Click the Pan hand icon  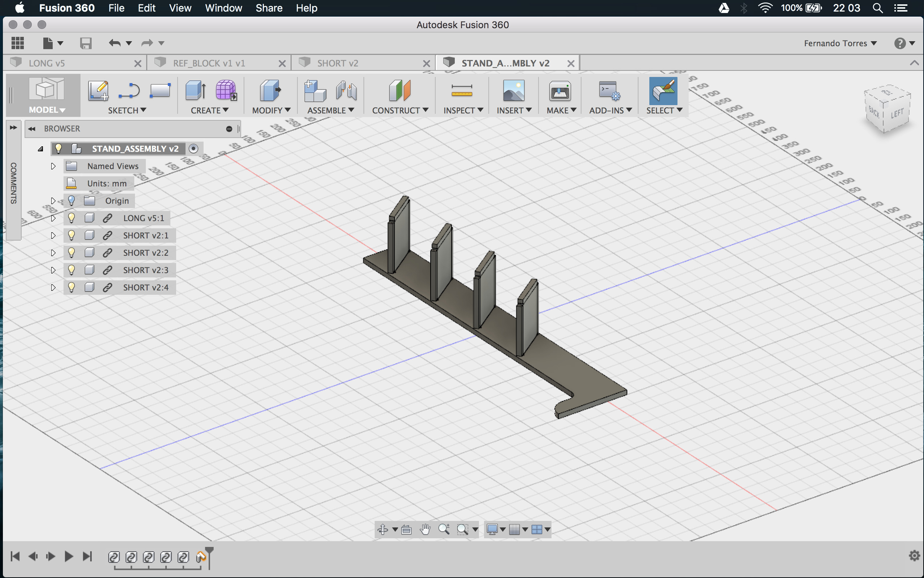425,529
